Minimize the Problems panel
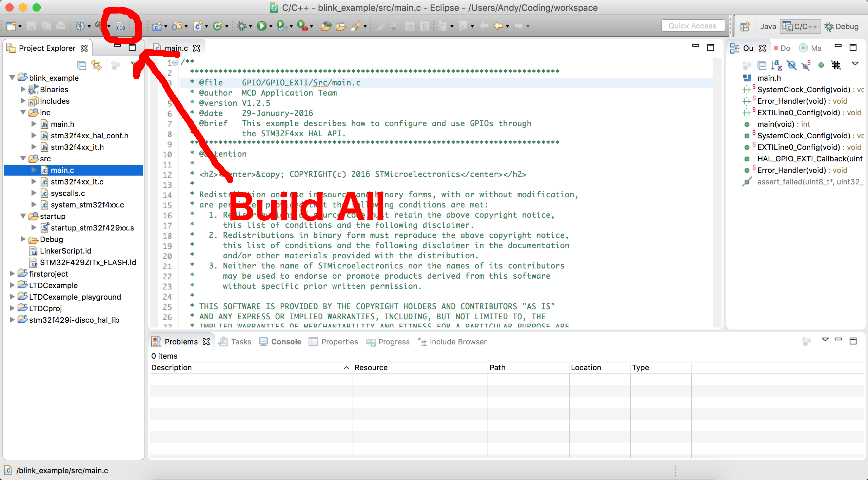The image size is (868, 480). tap(838, 339)
